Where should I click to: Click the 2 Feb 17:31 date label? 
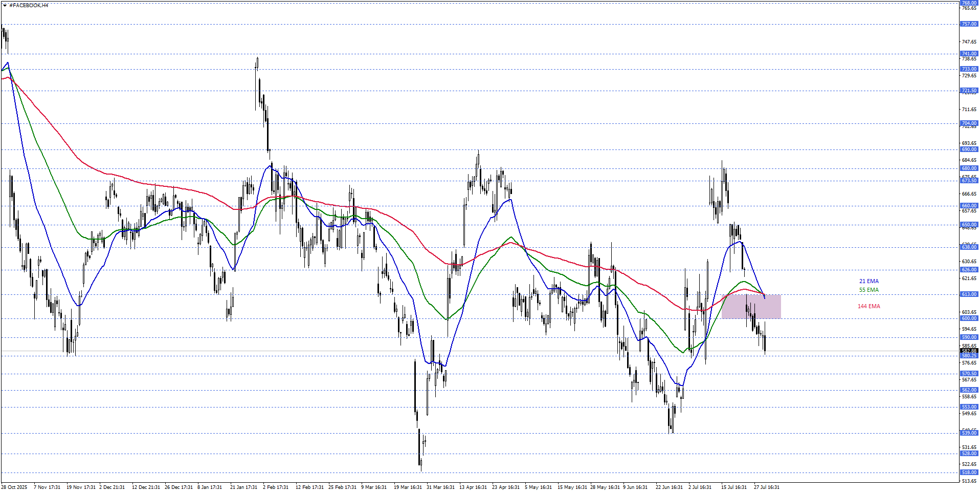pyautogui.click(x=276, y=487)
